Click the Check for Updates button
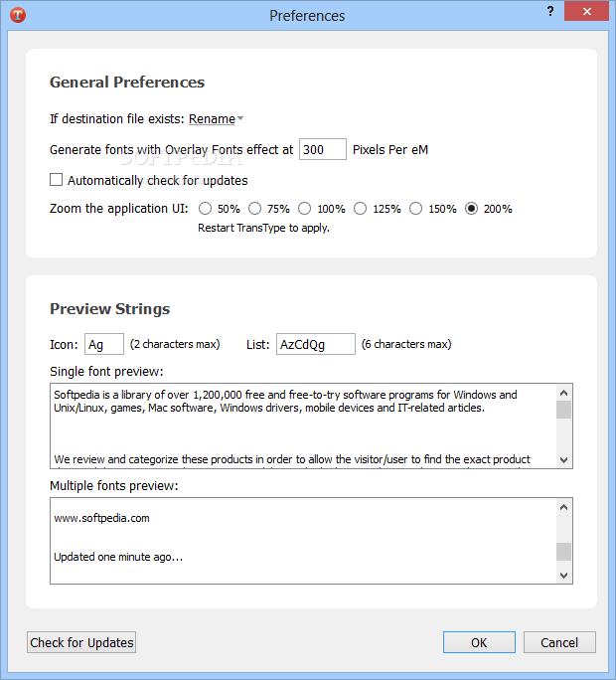The image size is (616, 680). 81,642
